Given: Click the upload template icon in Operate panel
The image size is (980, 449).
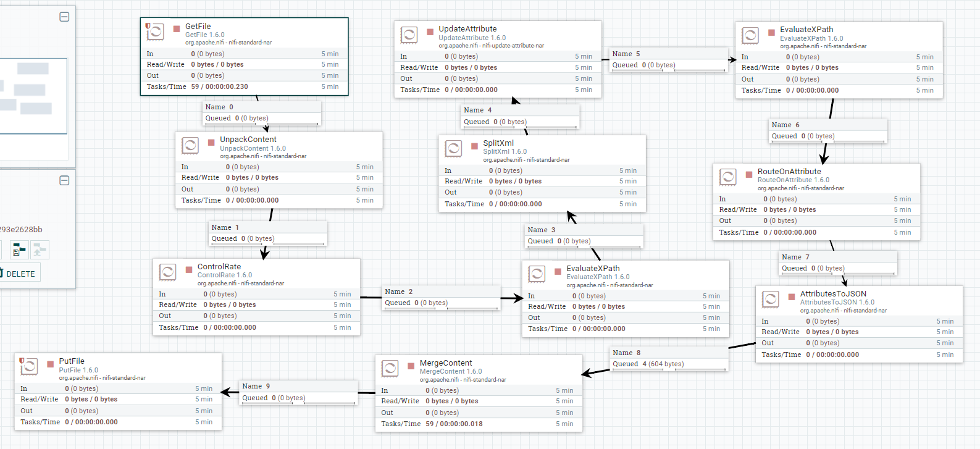Looking at the screenshot, I should coord(40,250).
